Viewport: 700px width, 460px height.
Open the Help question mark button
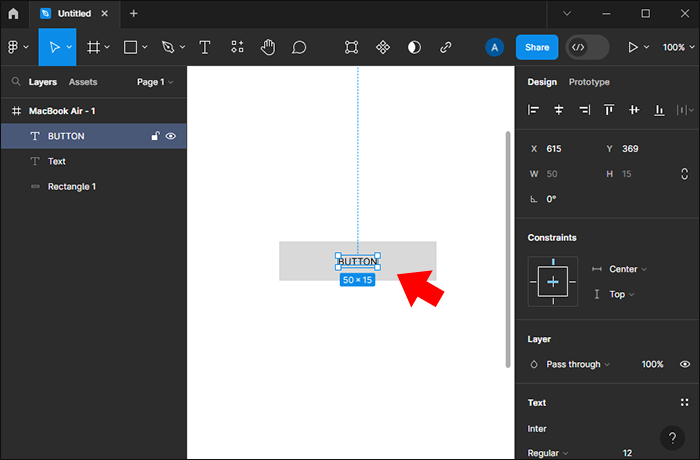(x=672, y=437)
